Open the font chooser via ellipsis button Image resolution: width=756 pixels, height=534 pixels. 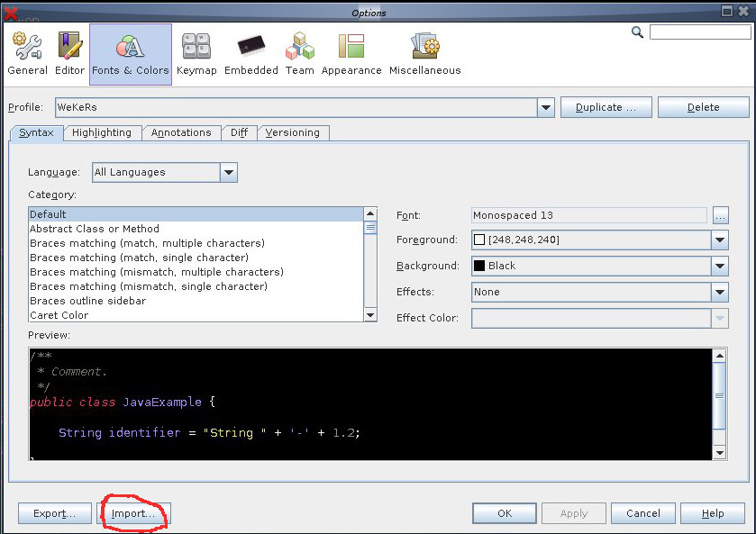coord(721,214)
